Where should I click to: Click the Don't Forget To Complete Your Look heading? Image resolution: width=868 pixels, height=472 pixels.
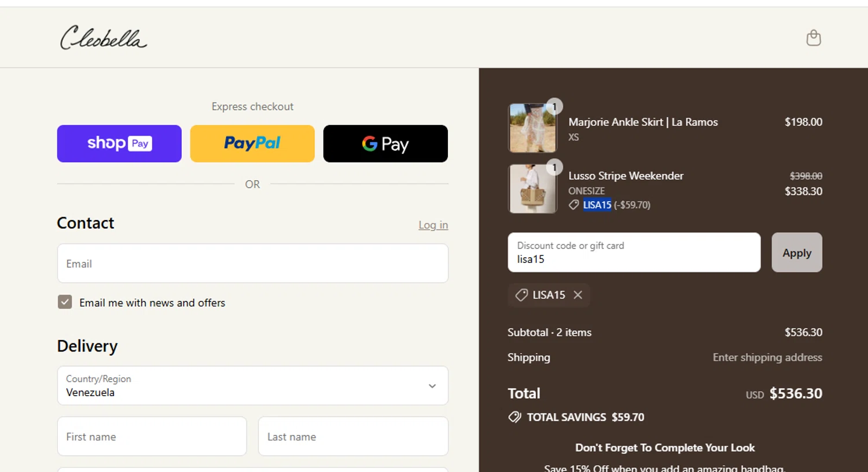click(x=665, y=448)
